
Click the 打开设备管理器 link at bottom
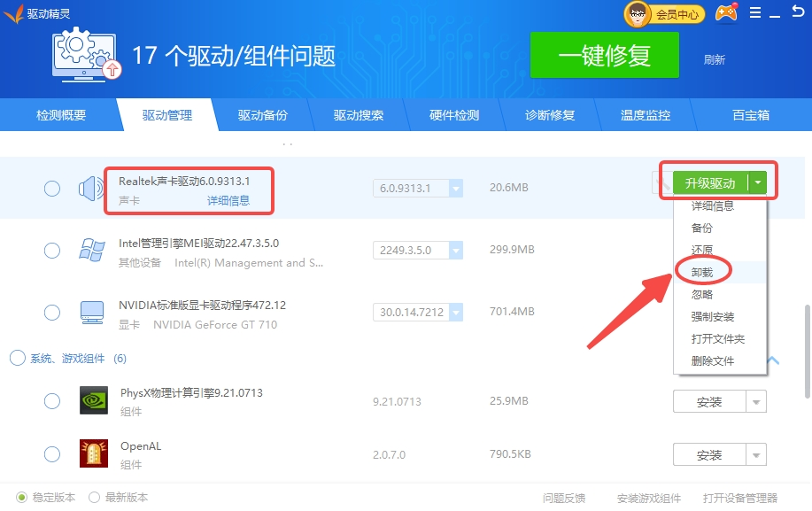coord(739,498)
